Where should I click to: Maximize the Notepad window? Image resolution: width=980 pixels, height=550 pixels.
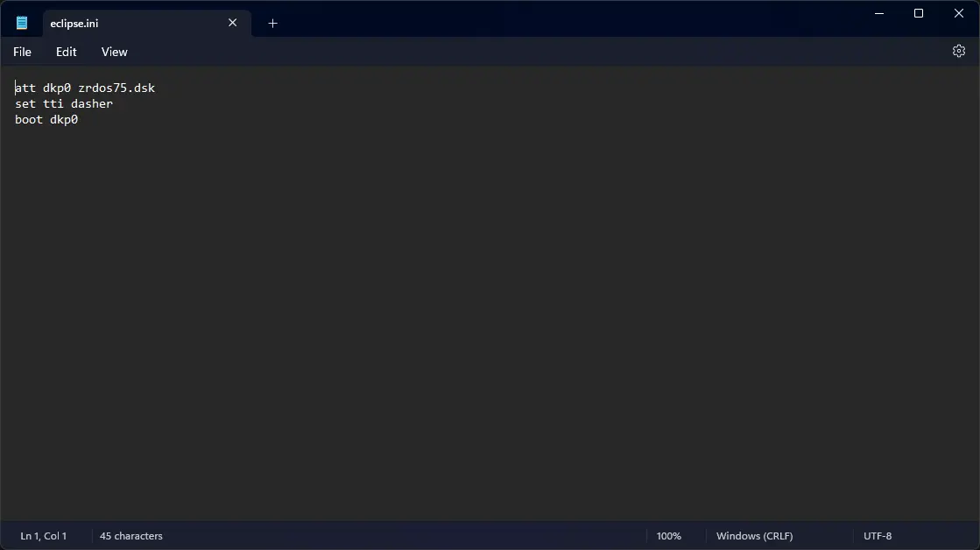[919, 13]
